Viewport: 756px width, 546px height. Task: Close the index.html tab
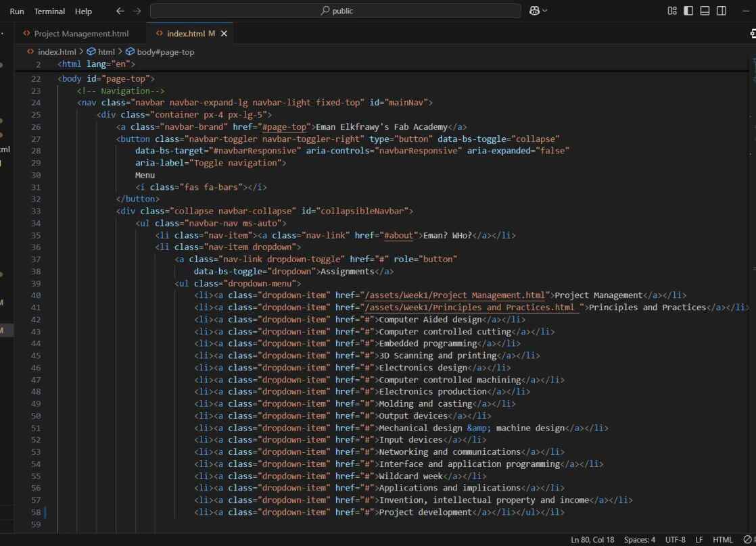[x=224, y=34]
